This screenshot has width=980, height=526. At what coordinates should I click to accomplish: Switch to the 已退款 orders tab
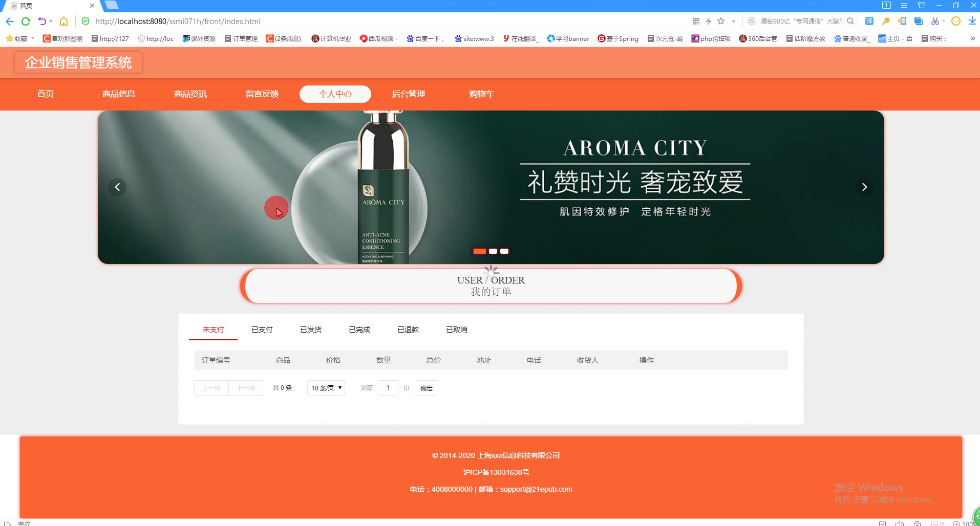tap(408, 330)
